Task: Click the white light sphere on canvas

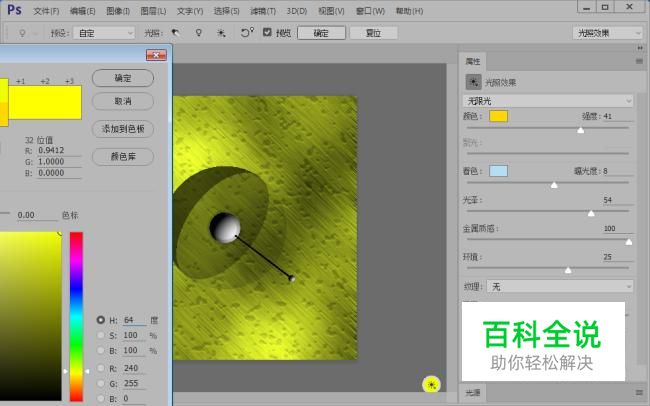Action: point(225,228)
